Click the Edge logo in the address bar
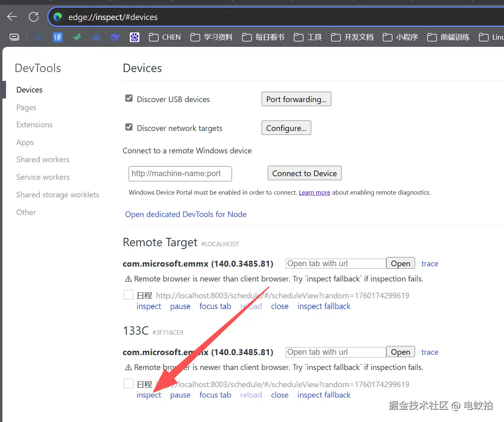This screenshot has width=504, height=422. pyautogui.click(x=58, y=17)
